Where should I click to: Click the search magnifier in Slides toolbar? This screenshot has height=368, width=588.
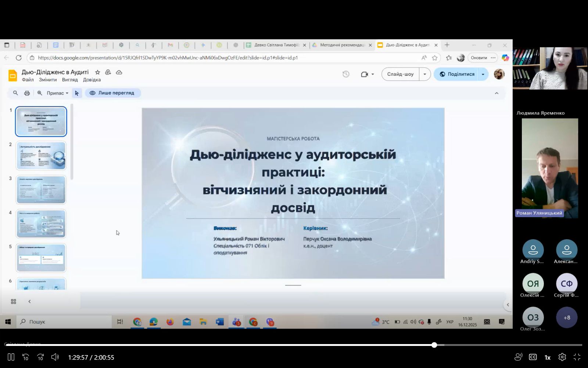tap(15, 93)
